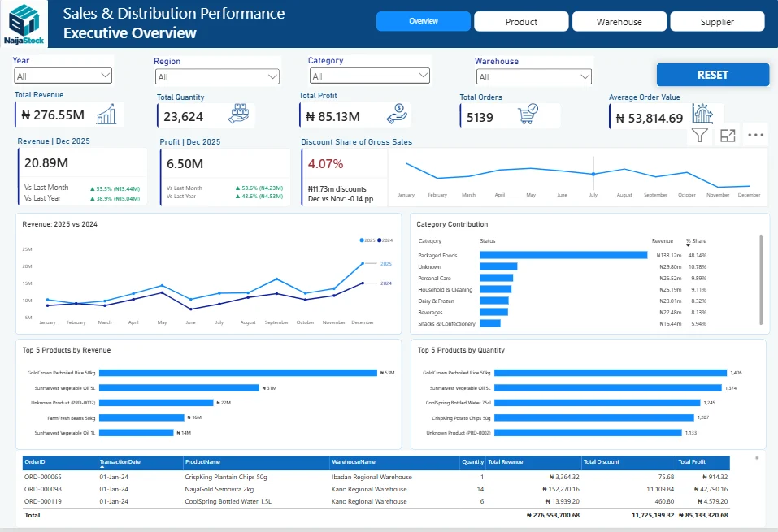778x532 pixels.
Task: Click the December 2025 revenue data point
Action: [363, 263]
